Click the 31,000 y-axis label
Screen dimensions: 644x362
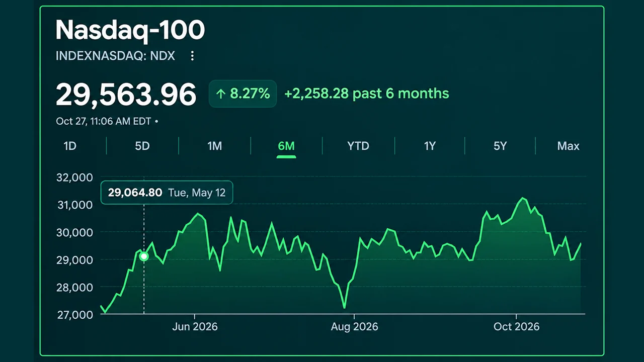pyautogui.click(x=76, y=205)
